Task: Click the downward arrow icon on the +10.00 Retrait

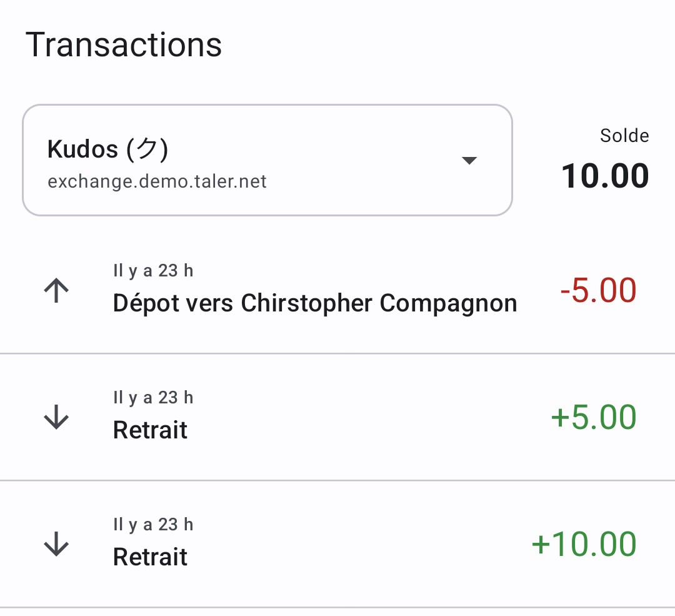Action: tap(56, 545)
